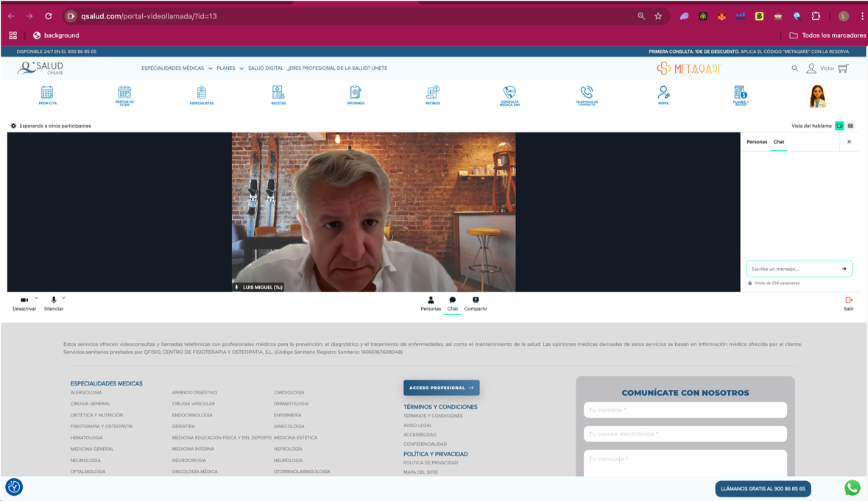The image size is (868, 501).
Task: Send chat message with arrow button
Action: click(844, 269)
